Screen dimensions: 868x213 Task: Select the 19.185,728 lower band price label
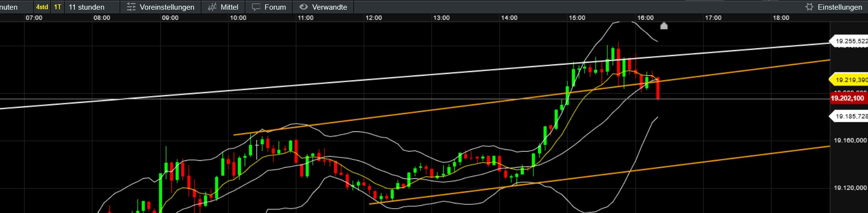pos(849,116)
